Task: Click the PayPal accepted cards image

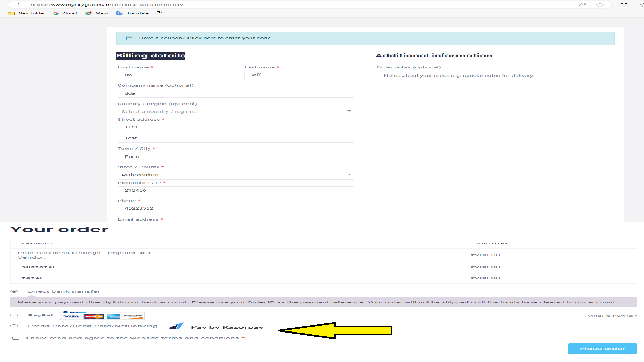Action: pos(102,316)
